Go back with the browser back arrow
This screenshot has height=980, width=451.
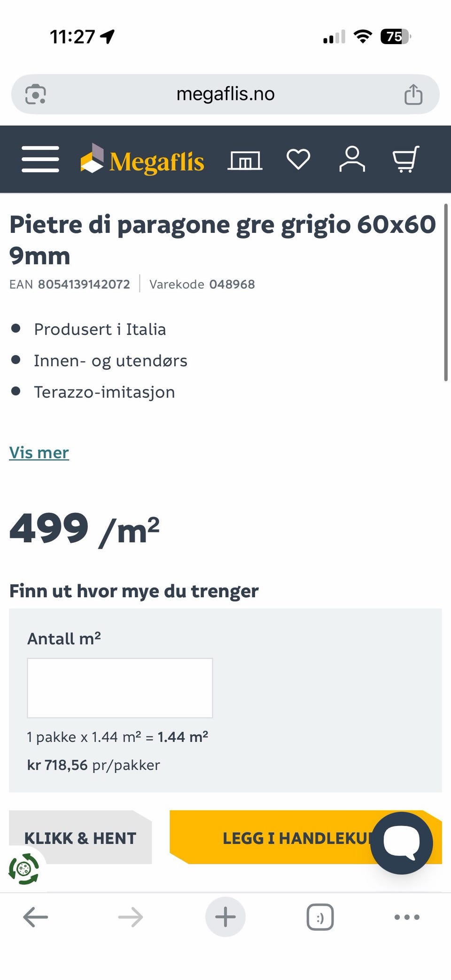(x=36, y=917)
